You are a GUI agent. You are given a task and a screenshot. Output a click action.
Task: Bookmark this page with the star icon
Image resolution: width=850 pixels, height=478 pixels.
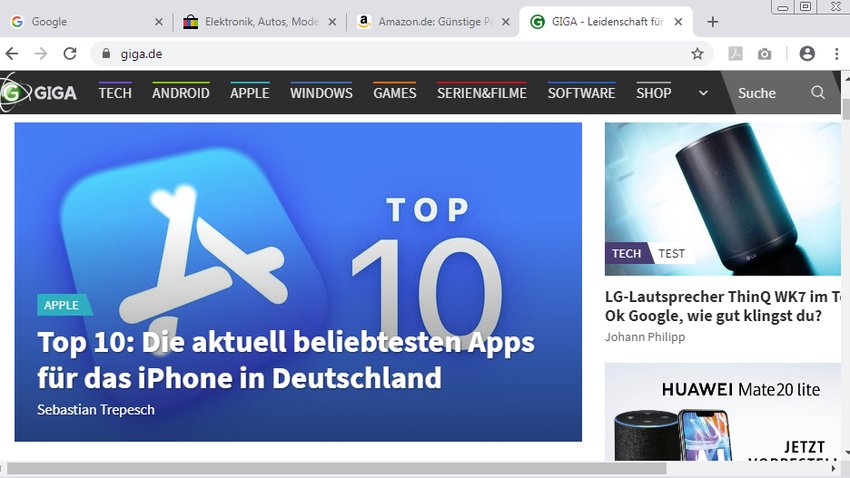tap(697, 54)
